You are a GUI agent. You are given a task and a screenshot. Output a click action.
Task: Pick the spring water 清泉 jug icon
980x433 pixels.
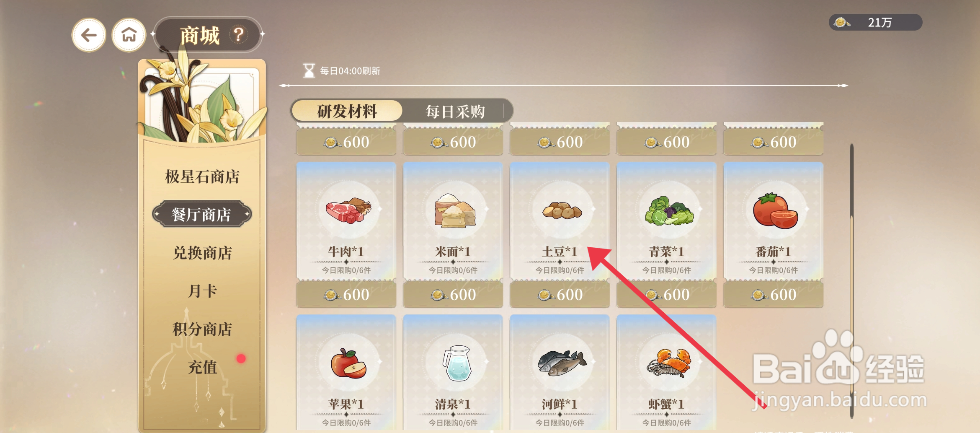pos(457,363)
